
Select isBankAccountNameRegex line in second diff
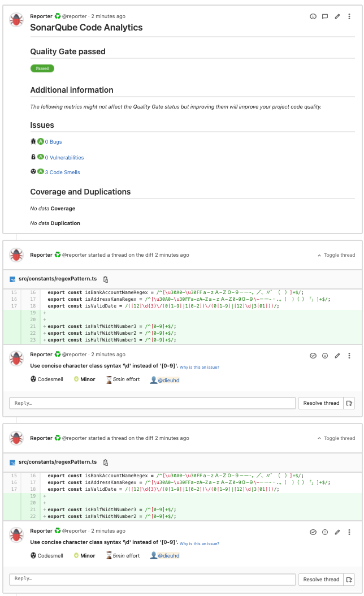click(183, 476)
